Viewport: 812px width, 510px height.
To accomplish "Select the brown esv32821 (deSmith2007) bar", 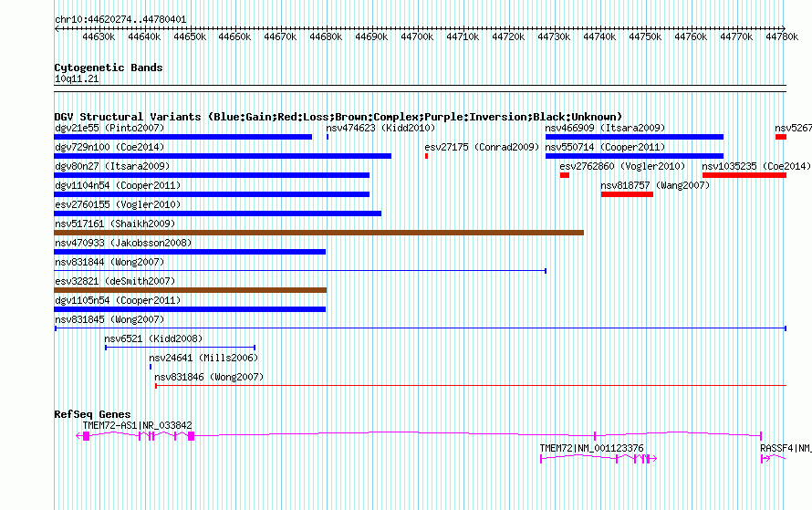I will 190,290.
